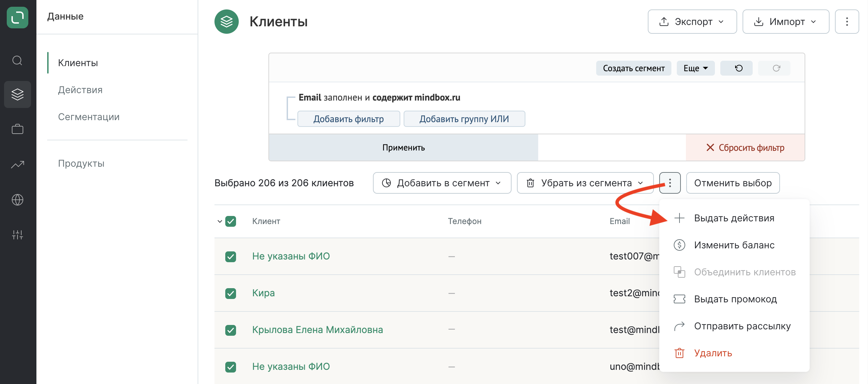Click the green Клиенты page header icon

click(227, 22)
